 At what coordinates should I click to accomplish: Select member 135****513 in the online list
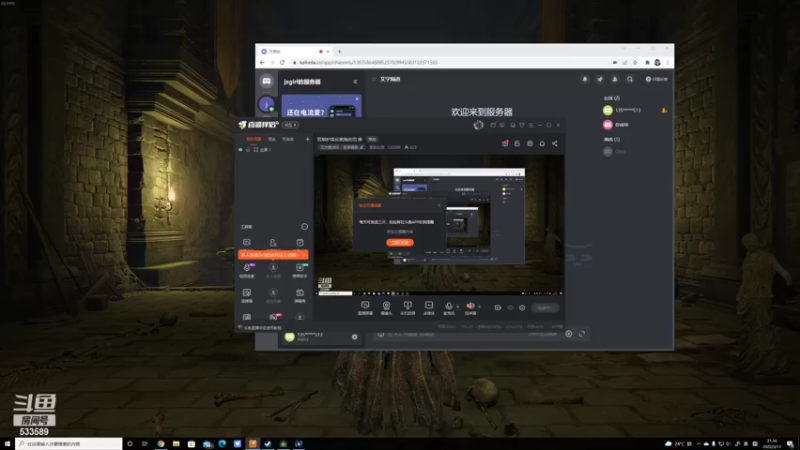click(x=635, y=110)
